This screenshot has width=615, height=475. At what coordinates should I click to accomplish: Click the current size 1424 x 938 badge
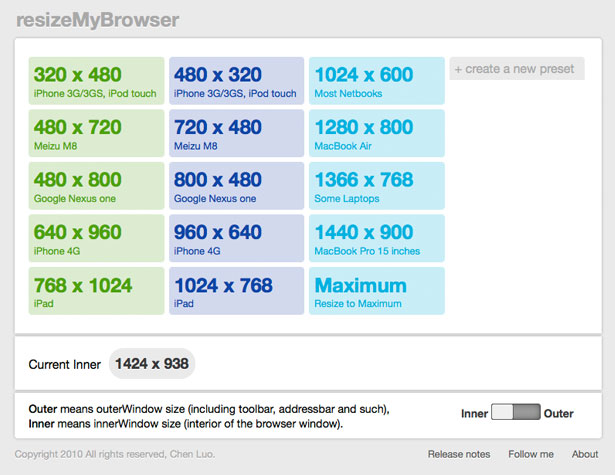coord(152,364)
